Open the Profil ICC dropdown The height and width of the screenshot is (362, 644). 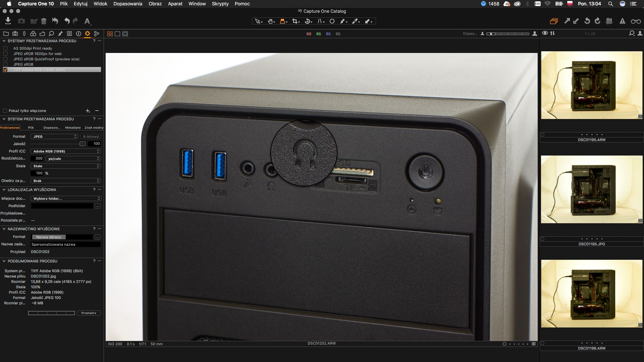pos(65,151)
